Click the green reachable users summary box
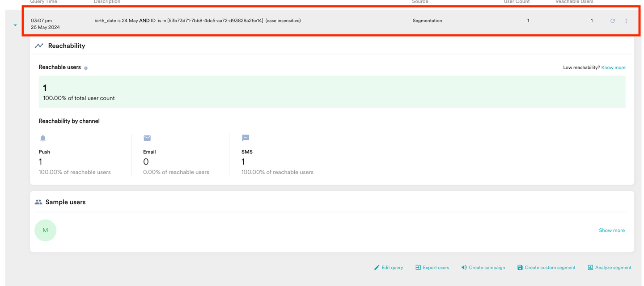The image size is (644, 286). (x=332, y=92)
